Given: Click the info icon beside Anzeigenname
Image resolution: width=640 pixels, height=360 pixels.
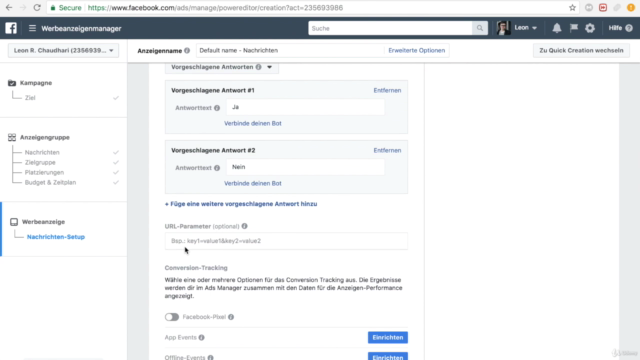Looking at the screenshot, I should point(187,51).
